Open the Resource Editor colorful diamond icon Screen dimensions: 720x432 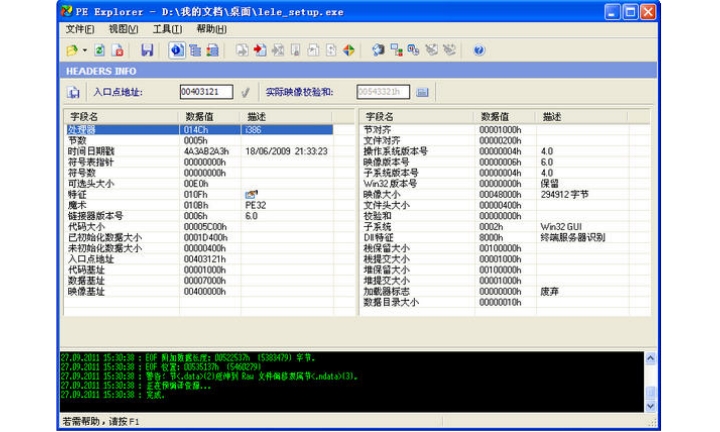[x=349, y=50]
